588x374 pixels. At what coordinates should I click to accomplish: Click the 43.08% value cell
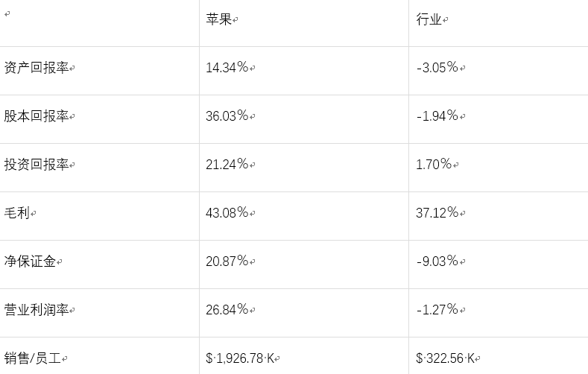click(227, 213)
